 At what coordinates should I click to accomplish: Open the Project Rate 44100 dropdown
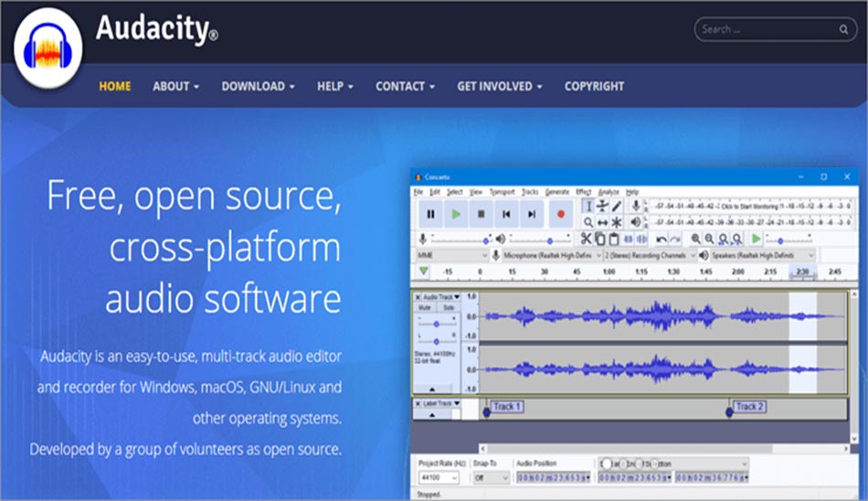coord(439,477)
